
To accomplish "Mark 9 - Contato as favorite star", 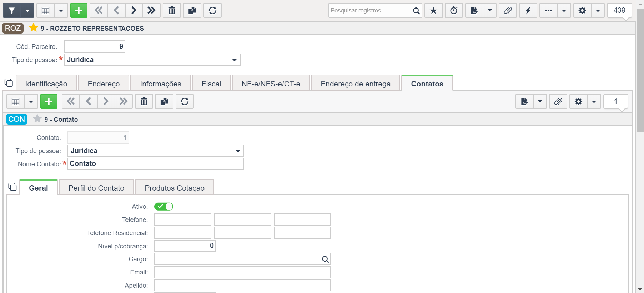I will pos(37,119).
